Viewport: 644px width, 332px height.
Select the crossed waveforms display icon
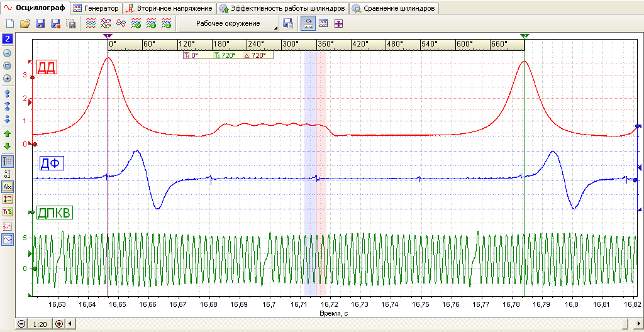[106, 23]
